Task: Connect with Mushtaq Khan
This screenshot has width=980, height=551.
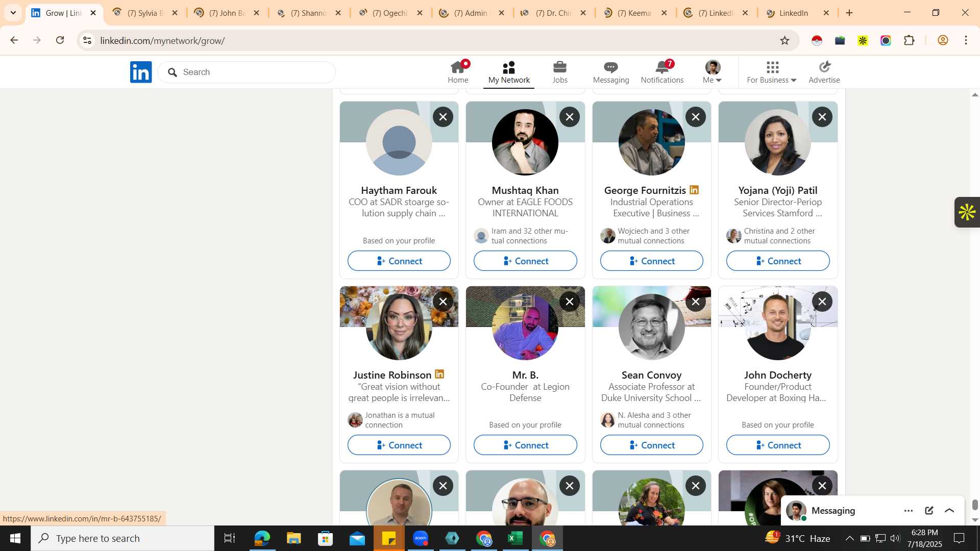Action: (525, 261)
